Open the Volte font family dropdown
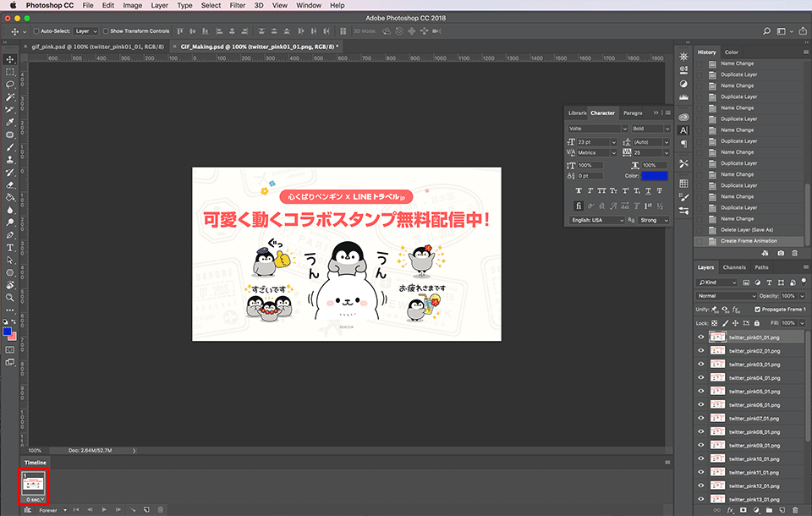The height and width of the screenshot is (516, 812). (598, 129)
